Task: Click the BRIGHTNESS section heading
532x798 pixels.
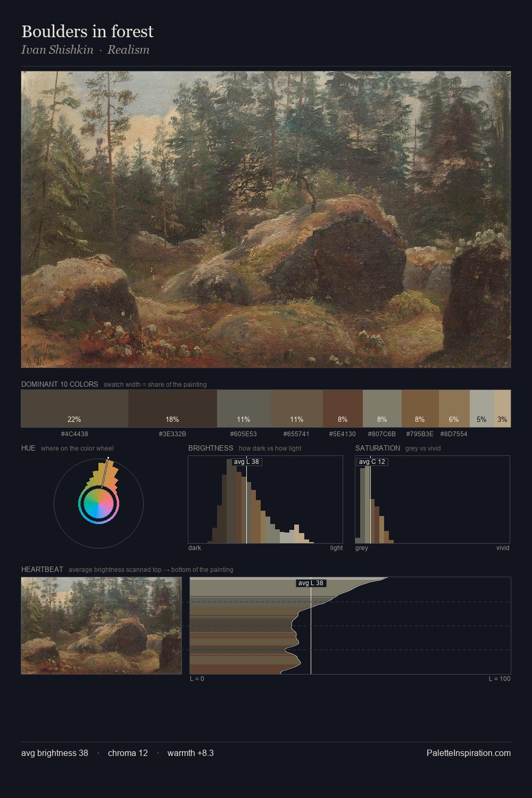Action: pos(211,448)
